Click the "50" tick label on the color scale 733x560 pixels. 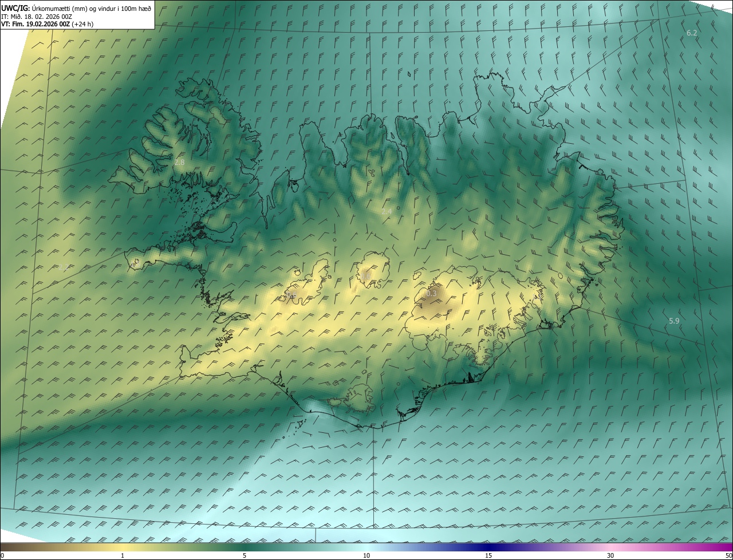coord(728,555)
